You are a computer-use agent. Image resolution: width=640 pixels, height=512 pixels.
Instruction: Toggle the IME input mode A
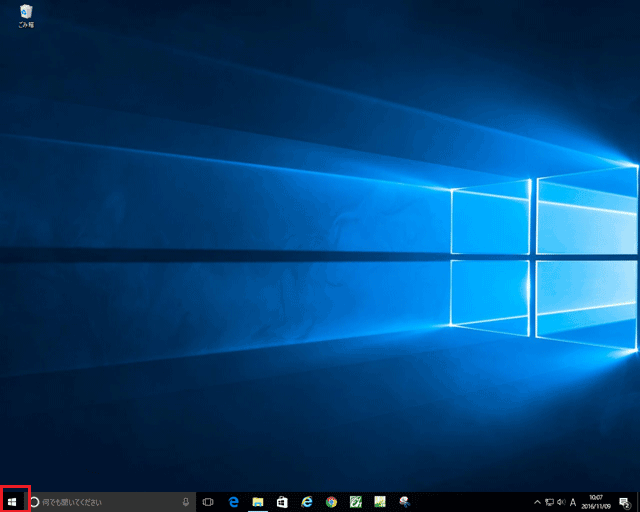tap(573, 502)
